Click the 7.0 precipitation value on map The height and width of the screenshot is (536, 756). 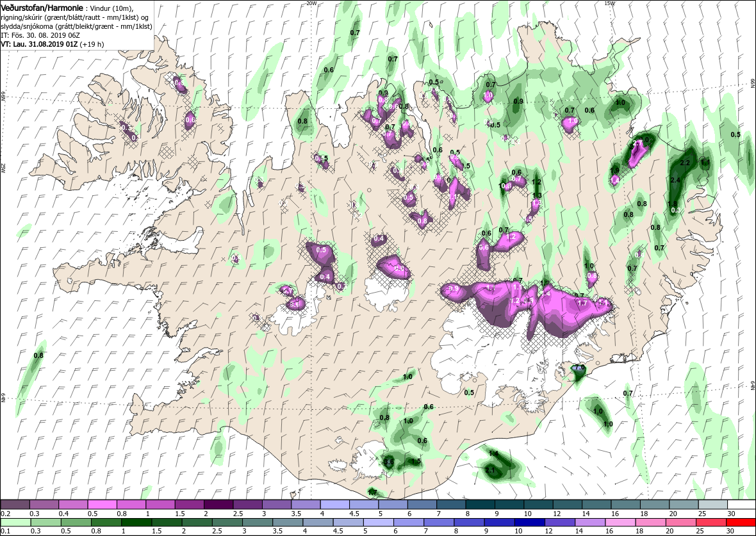pyautogui.click(x=579, y=368)
